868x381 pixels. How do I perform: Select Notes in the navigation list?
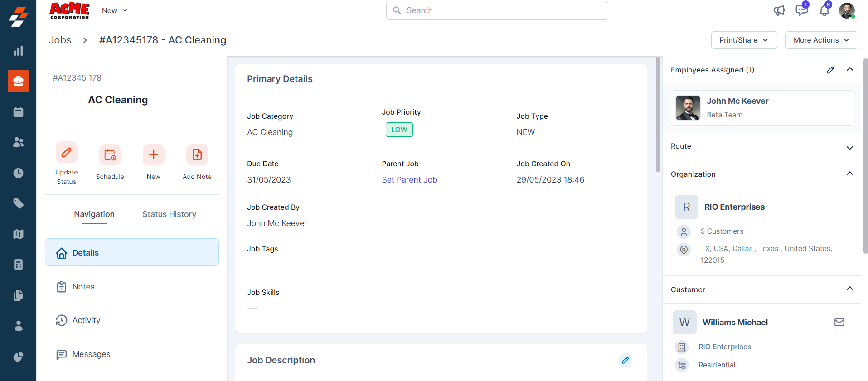pos(83,287)
